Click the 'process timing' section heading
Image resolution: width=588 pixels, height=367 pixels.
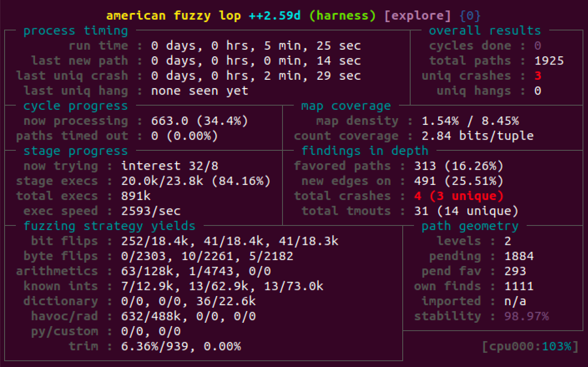(x=76, y=31)
